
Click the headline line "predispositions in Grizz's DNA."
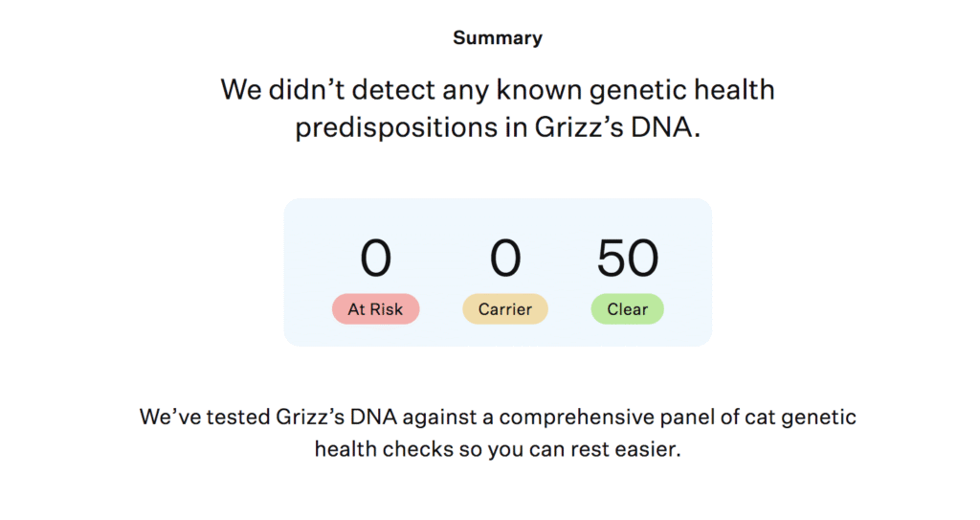point(498,128)
